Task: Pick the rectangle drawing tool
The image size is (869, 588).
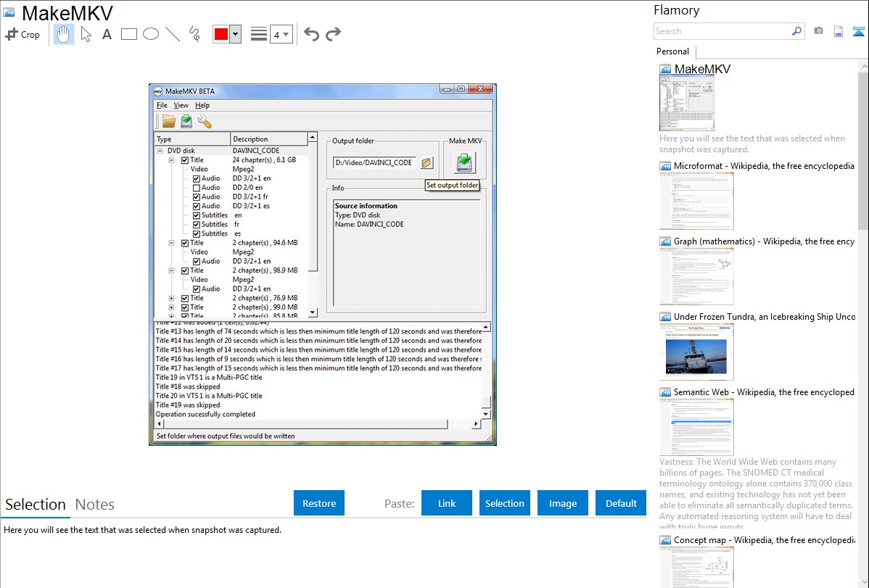Action: [129, 34]
